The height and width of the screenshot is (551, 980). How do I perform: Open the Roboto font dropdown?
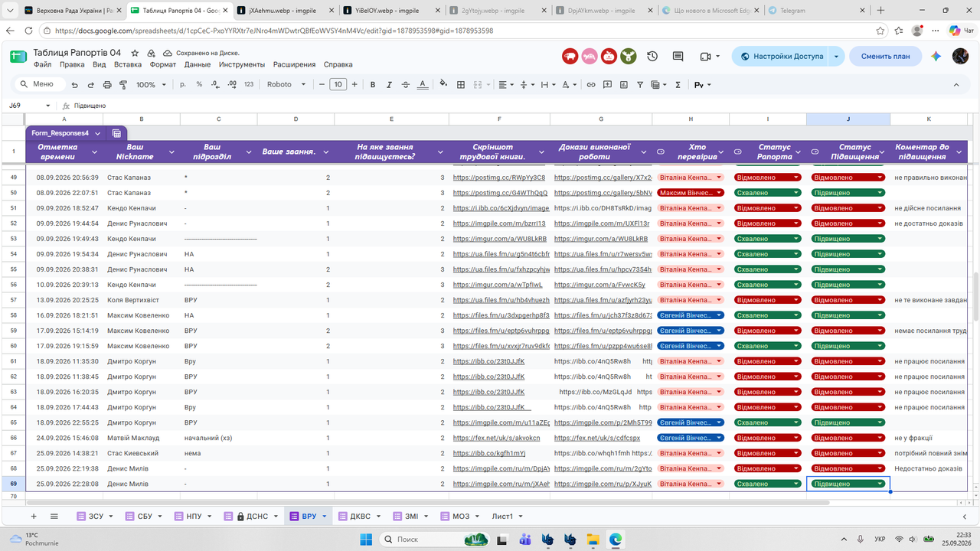click(286, 85)
